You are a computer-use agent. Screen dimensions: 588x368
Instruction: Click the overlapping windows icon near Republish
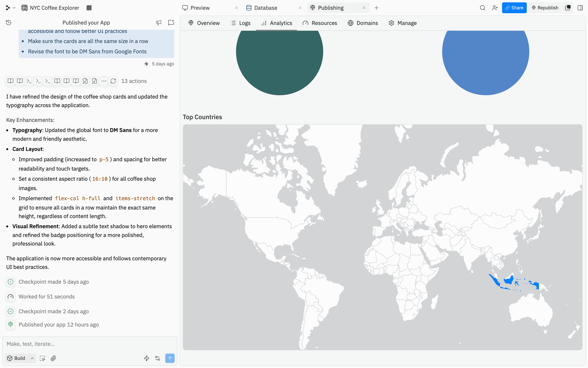[568, 8]
